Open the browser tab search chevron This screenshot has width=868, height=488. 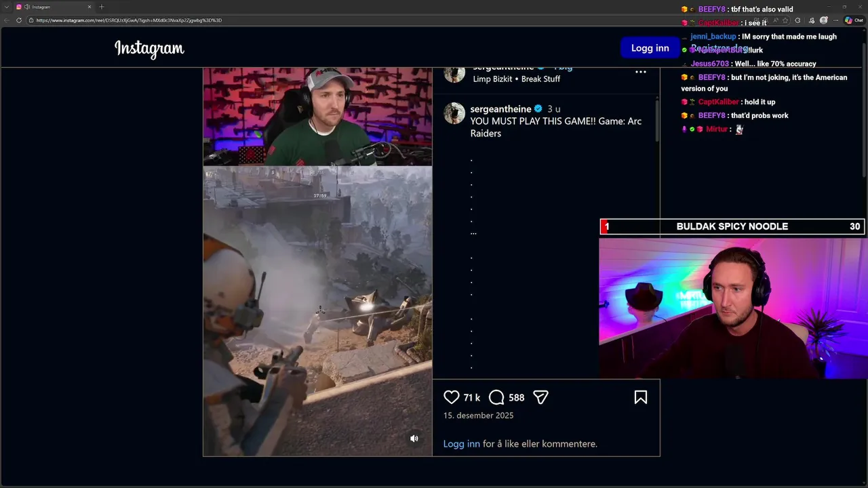pyautogui.click(x=6, y=7)
